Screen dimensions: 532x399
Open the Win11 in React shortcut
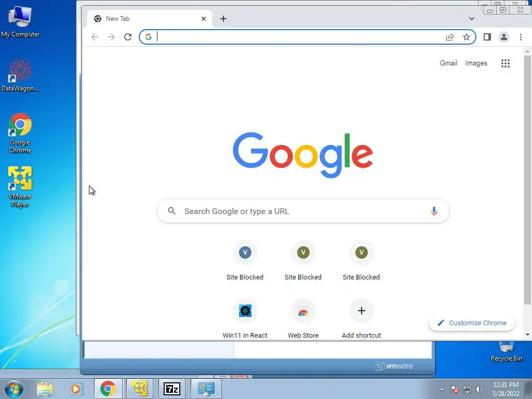point(245,319)
